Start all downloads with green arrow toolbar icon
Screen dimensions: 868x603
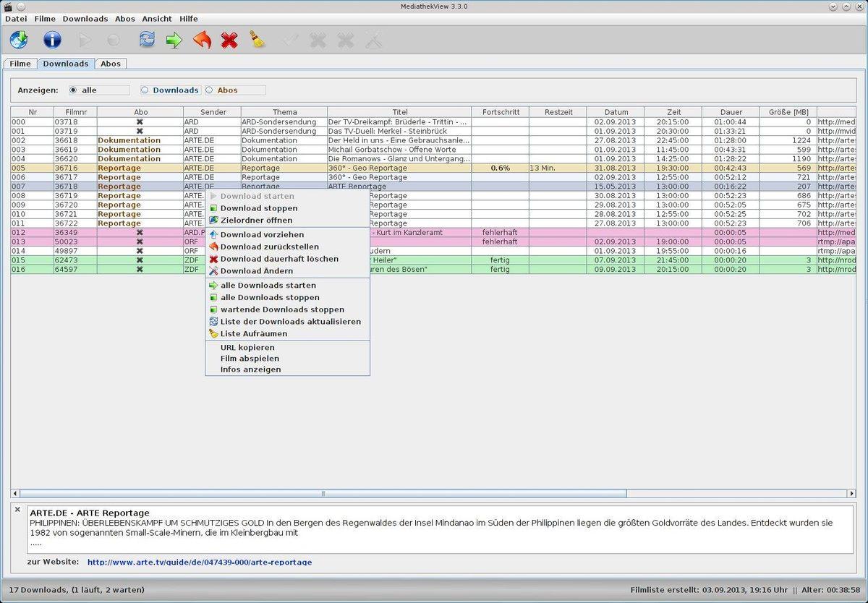click(174, 40)
